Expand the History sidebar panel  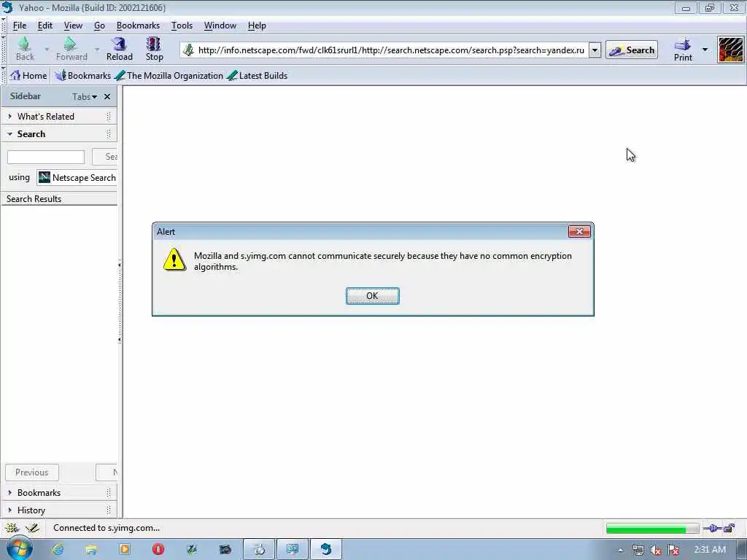pyautogui.click(x=59, y=510)
